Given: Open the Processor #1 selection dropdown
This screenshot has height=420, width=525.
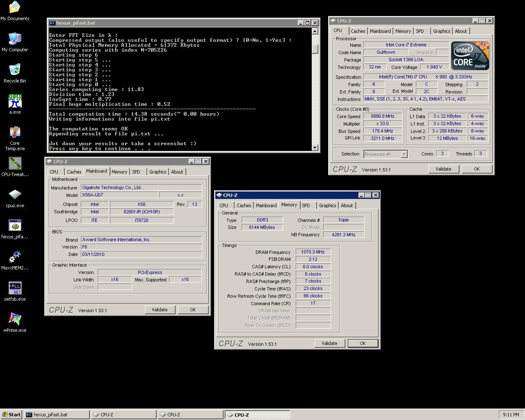Looking at the screenshot, I should (x=404, y=154).
